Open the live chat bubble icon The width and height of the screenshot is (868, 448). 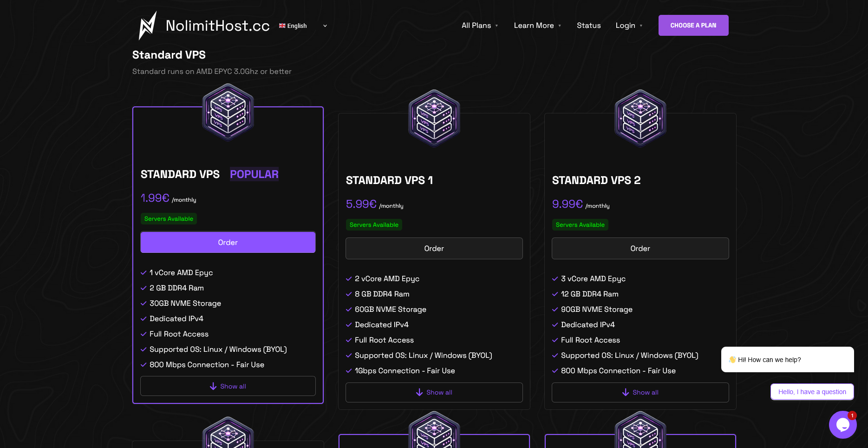[x=842, y=424]
